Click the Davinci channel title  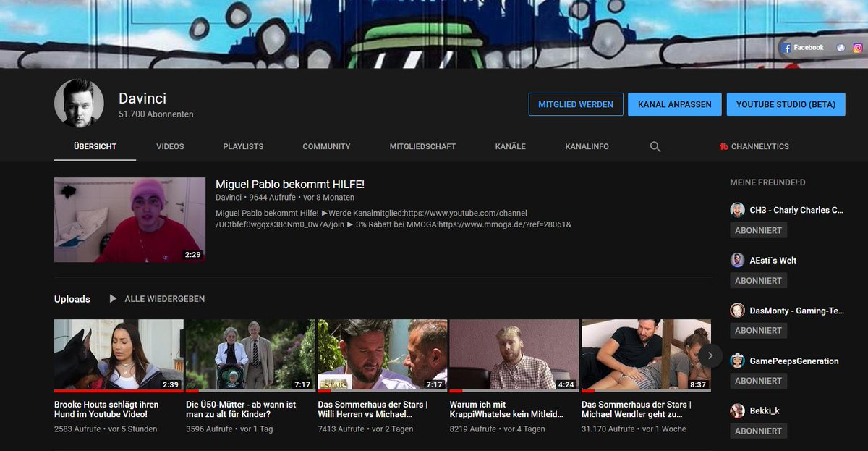pyautogui.click(x=142, y=98)
